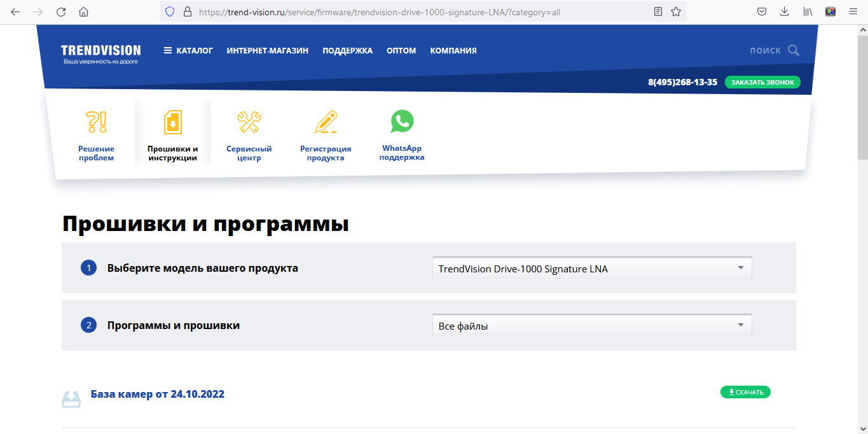Open ИНТЕРНЕТ-МАГАЗИН menu item
Screen dimensions: 868x434
tap(268, 51)
